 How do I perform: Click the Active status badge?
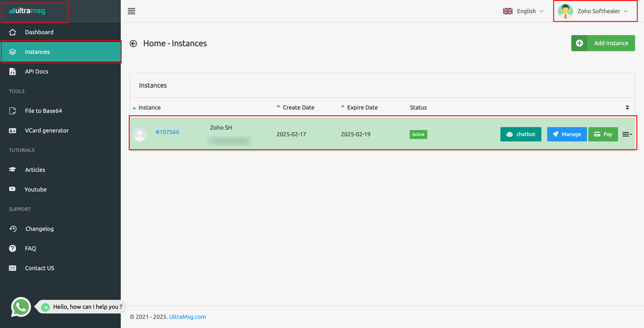(418, 134)
